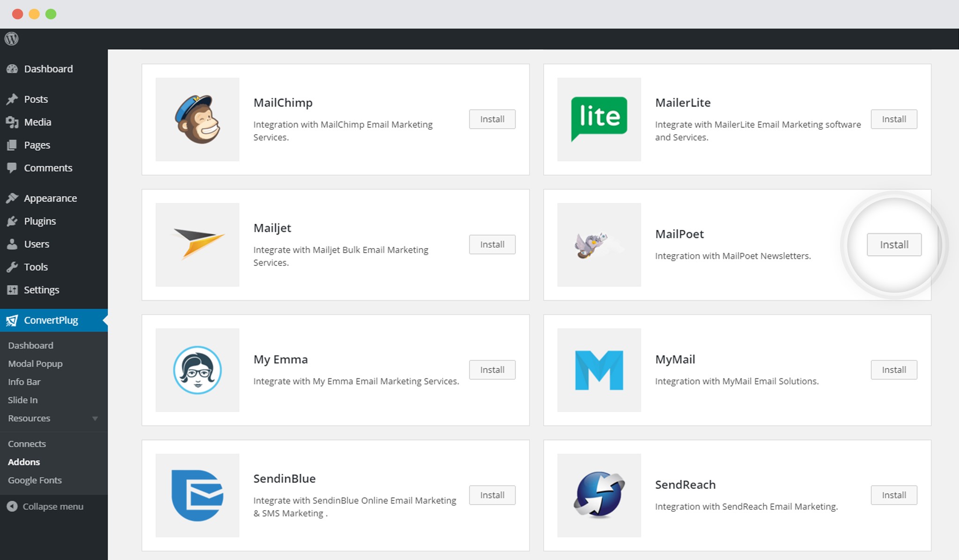Navigate to Google Fonts settings
The width and height of the screenshot is (959, 560).
tap(34, 480)
